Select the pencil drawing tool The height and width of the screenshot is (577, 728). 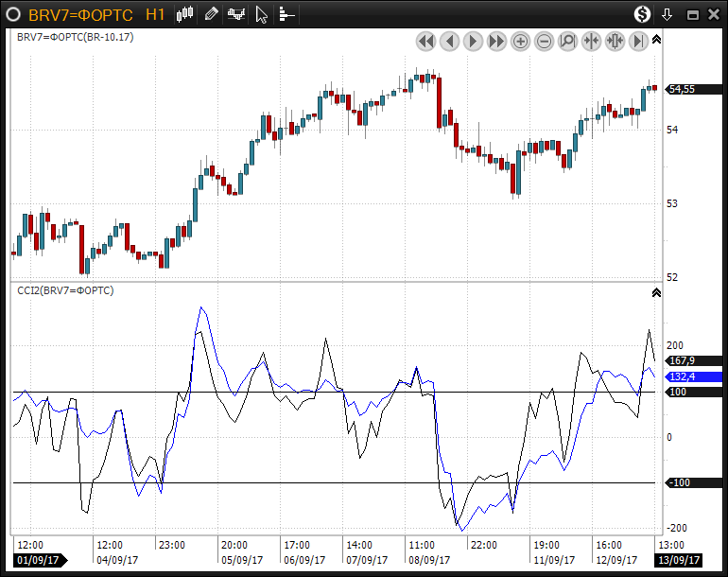click(211, 14)
